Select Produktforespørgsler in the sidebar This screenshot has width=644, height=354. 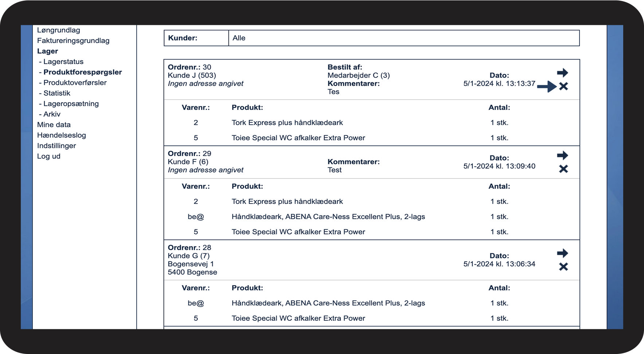(x=83, y=72)
